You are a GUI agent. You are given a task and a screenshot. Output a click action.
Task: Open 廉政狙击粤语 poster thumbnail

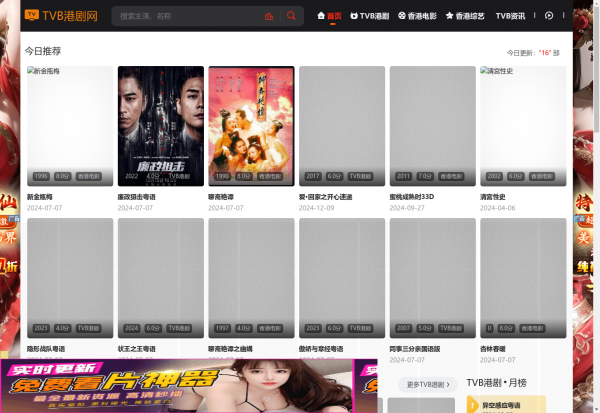(160, 126)
